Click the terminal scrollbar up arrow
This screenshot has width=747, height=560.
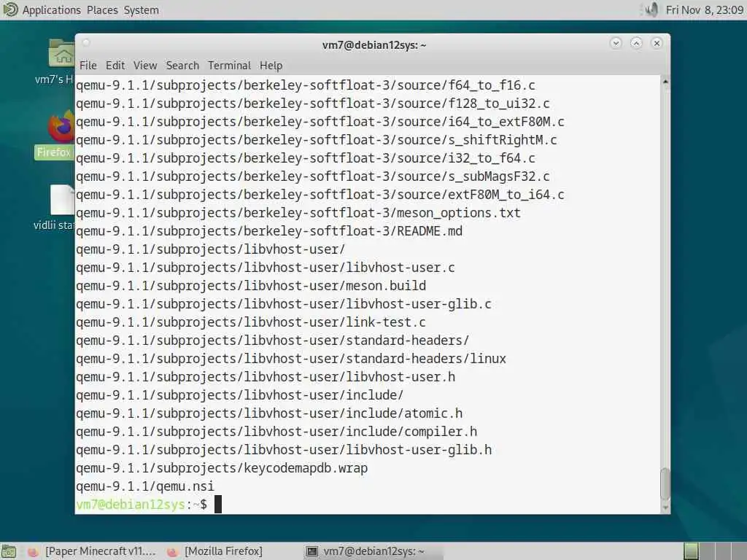click(x=665, y=82)
